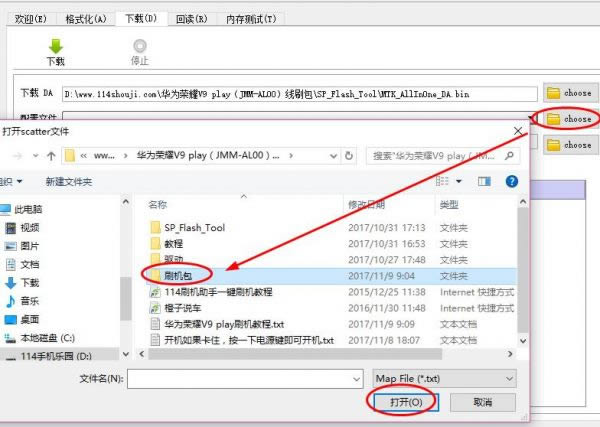Click 新建文件夹 (New folder) button
Image resolution: width=600 pixels, height=427 pixels.
[69, 181]
